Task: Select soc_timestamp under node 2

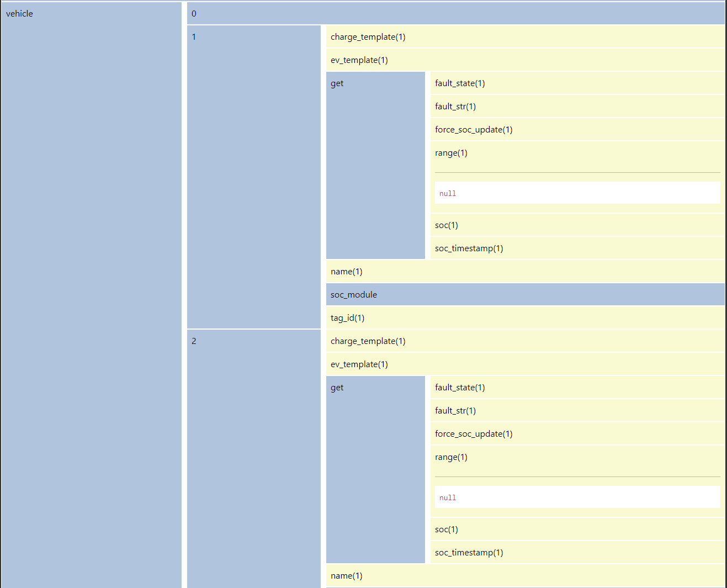Action: 469,552
